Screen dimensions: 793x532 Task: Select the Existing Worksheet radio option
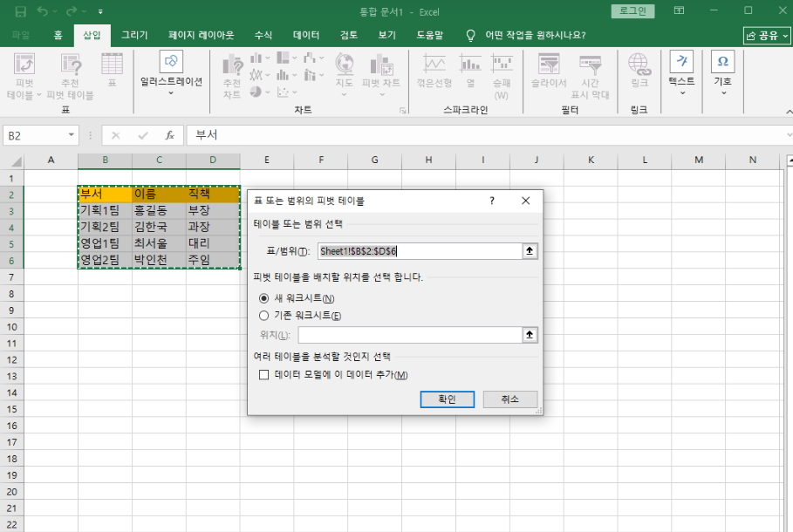pos(264,316)
